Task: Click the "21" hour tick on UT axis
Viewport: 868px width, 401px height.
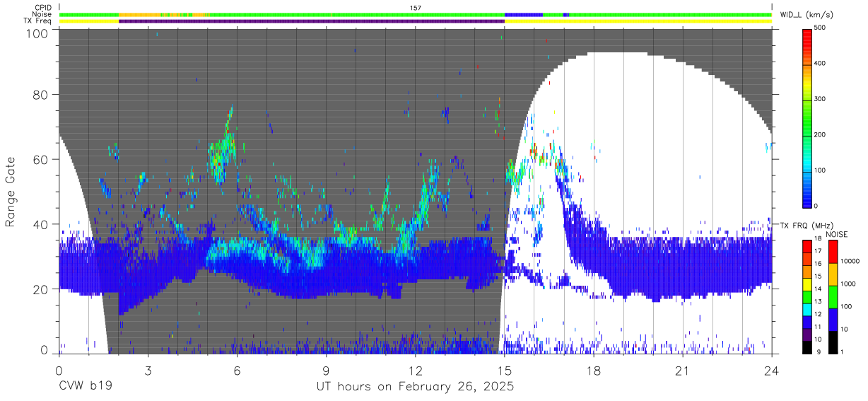Action: [683, 371]
